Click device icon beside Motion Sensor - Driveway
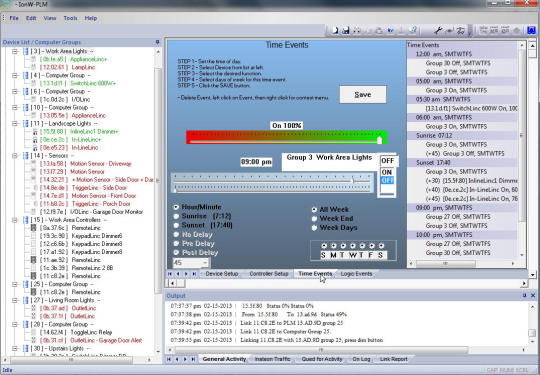540x375 pixels. [x=34, y=164]
